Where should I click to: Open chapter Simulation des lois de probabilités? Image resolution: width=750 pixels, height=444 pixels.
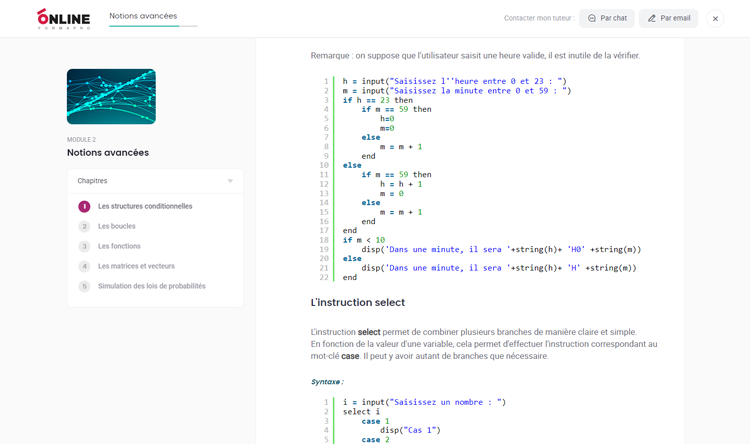pos(152,286)
